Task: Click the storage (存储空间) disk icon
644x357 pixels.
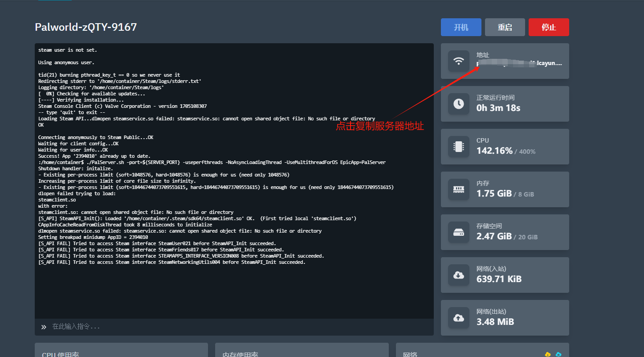Action: pyautogui.click(x=459, y=232)
